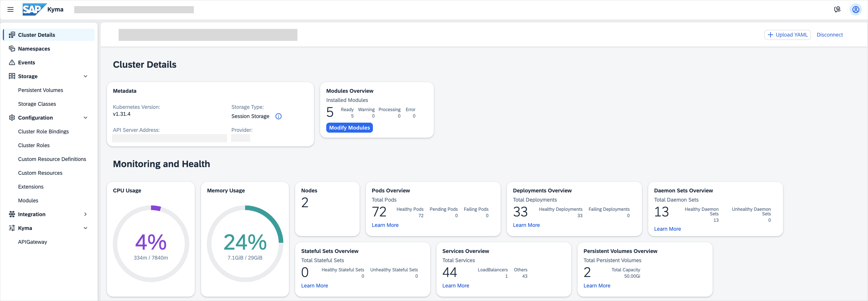Click the feedback icon in the top bar
This screenshot has width=868, height=301.
[x=837, y=9]
